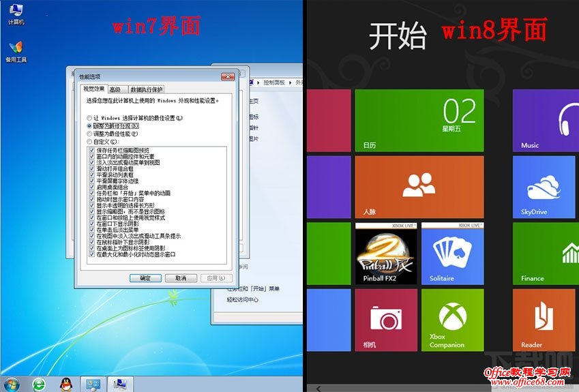Uncheck 任务栏和「开始」菜单中的动画
Image resolution: width=579 pixels, height=392 pixels.
coord(91,193)
